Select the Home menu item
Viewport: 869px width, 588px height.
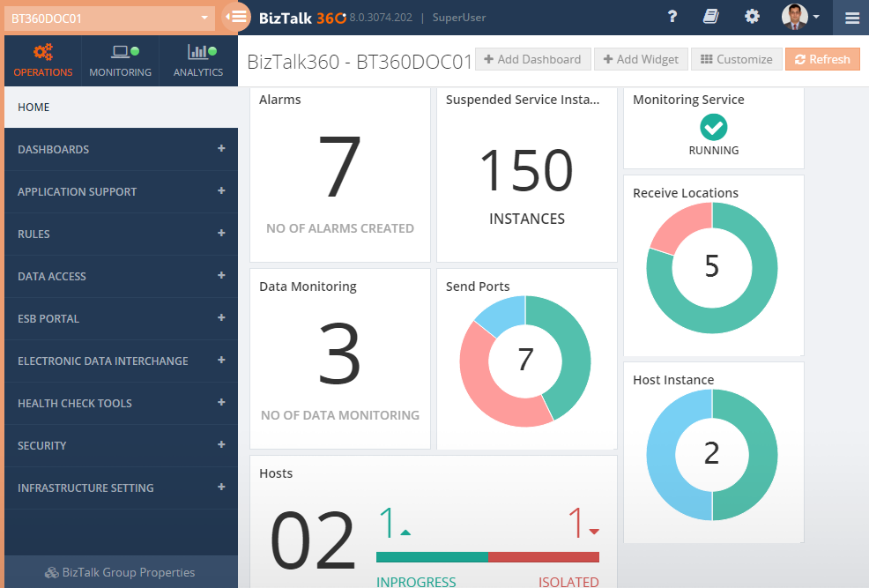click(x=33, y=108)
